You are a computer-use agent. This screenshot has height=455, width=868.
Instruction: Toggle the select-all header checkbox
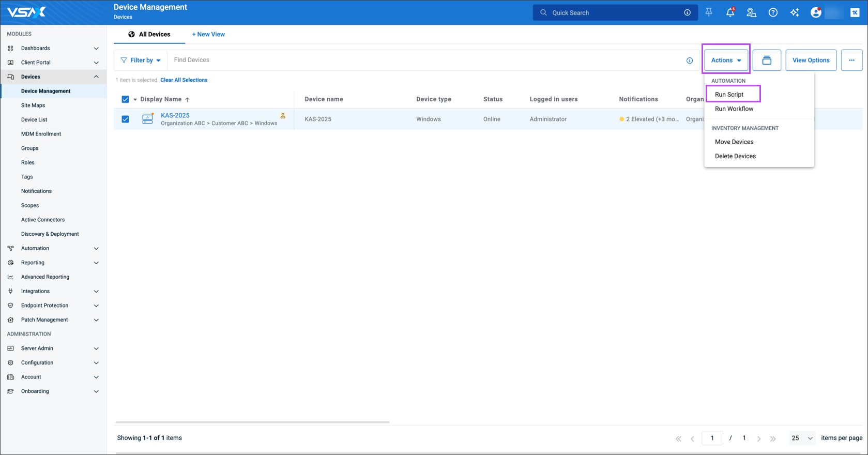click(125, 99)
